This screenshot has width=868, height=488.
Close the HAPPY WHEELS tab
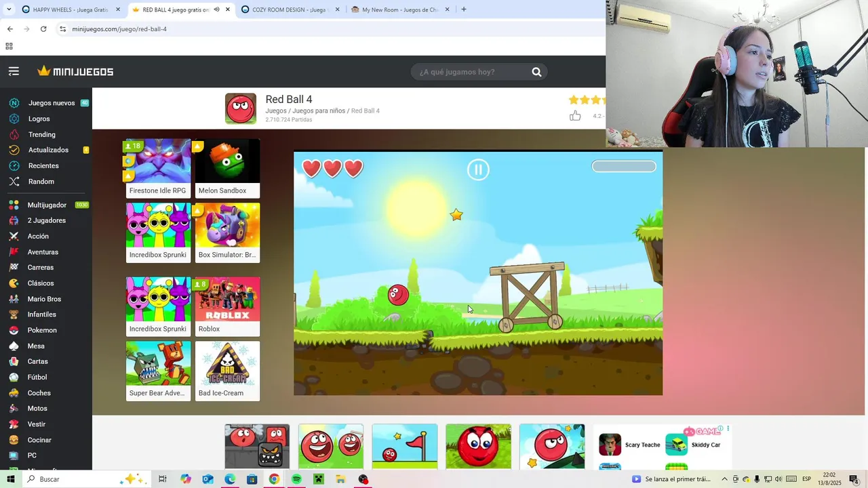(x=118, y=9)
